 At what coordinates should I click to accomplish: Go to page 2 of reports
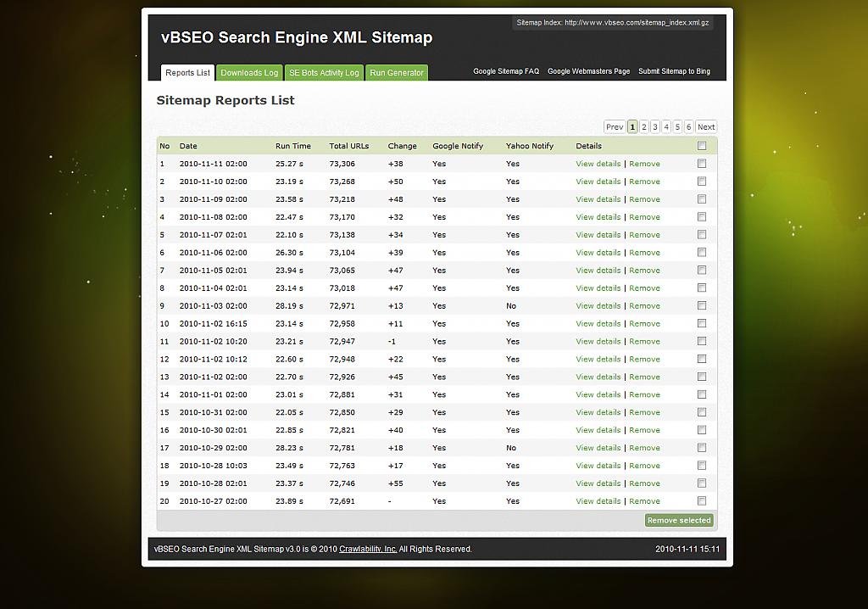644,127
